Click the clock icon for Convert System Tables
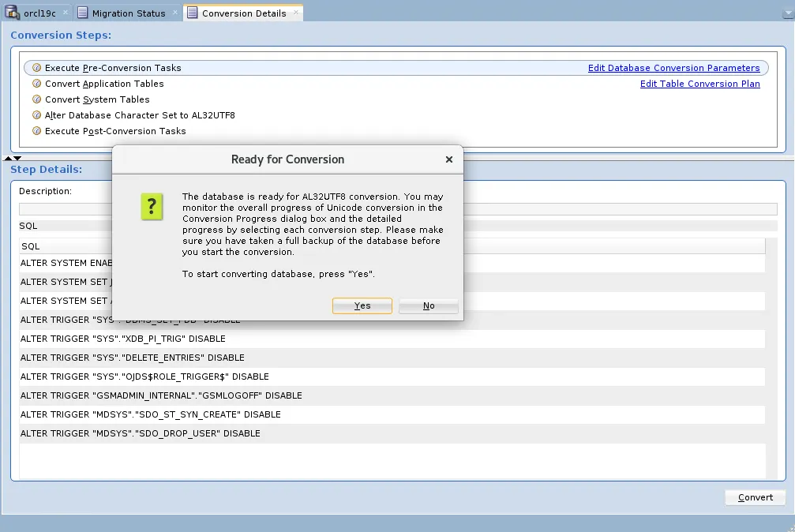 click(36, 99)
